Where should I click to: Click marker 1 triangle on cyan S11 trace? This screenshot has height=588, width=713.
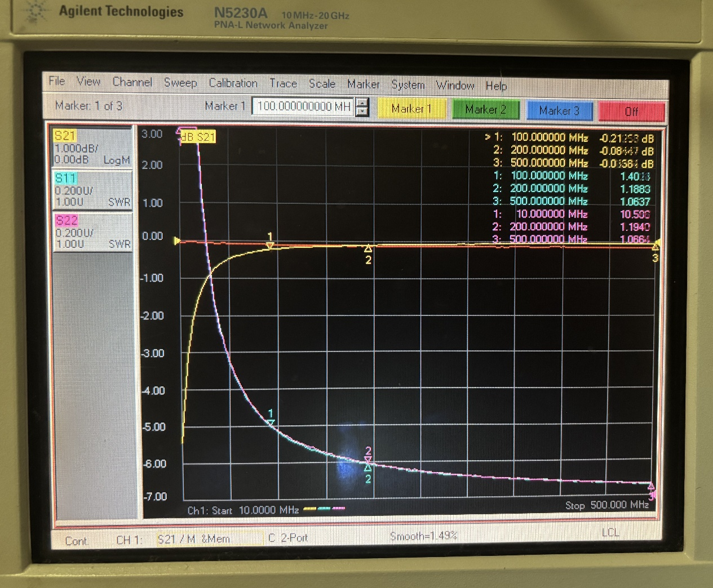(x=271, y=422)
